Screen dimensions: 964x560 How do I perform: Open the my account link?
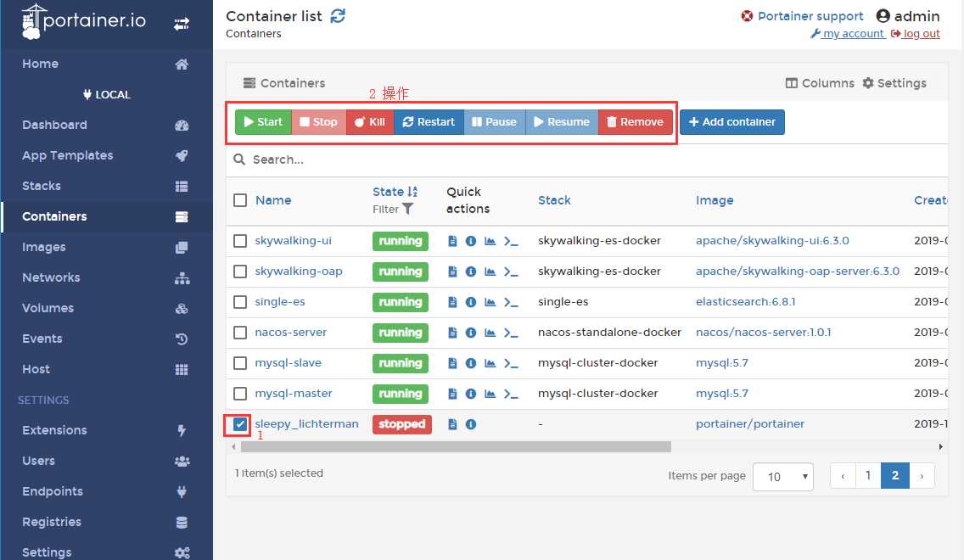pos(847,34)
